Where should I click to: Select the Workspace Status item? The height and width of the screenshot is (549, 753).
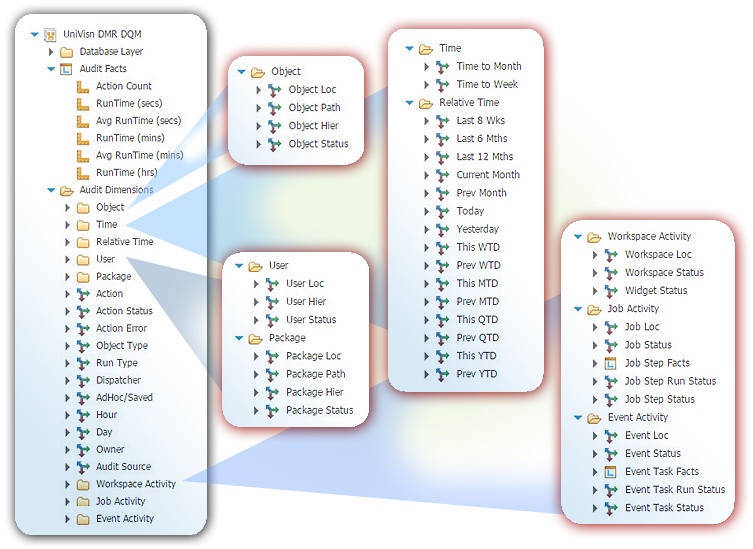[x=664, y=273]
